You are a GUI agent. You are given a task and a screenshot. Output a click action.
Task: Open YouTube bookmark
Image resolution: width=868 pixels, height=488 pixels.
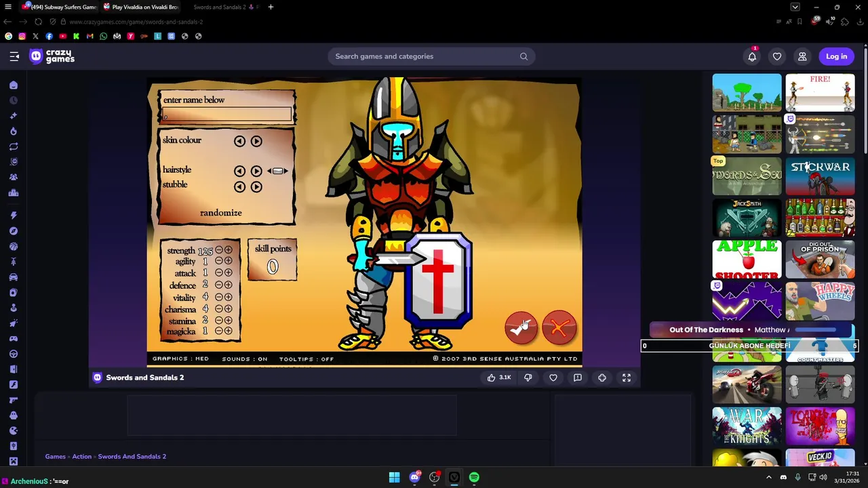(x=62, y=36)
